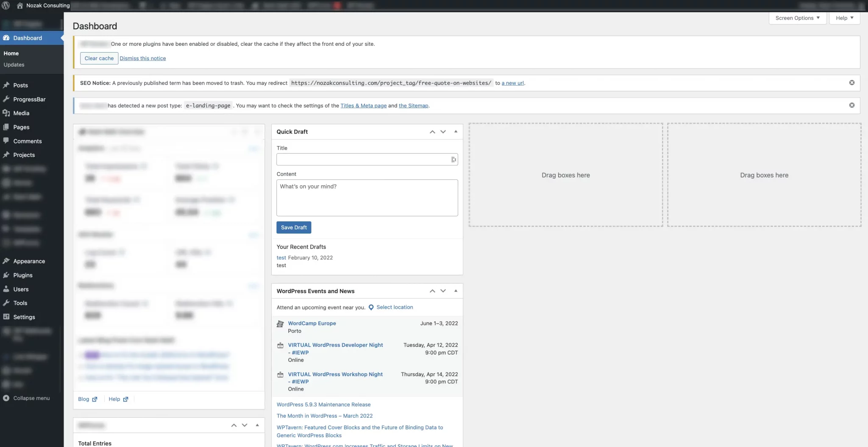Click the Quick Draft Title input field

point(367,159)
